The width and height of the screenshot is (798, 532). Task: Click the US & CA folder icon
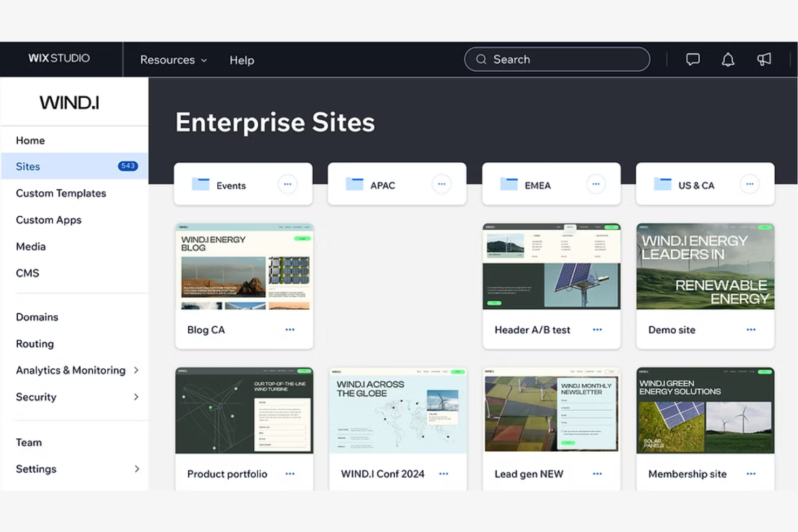[x=662, y=184]
